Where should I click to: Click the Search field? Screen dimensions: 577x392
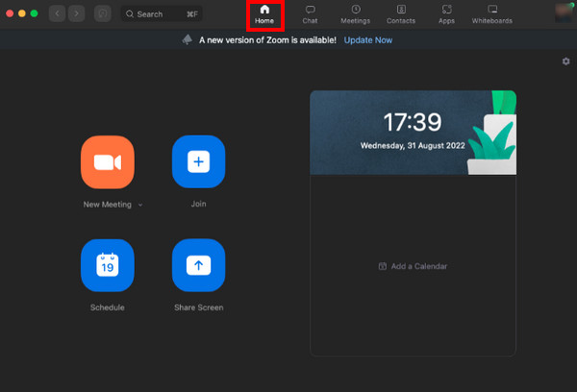tap(162, 14)
